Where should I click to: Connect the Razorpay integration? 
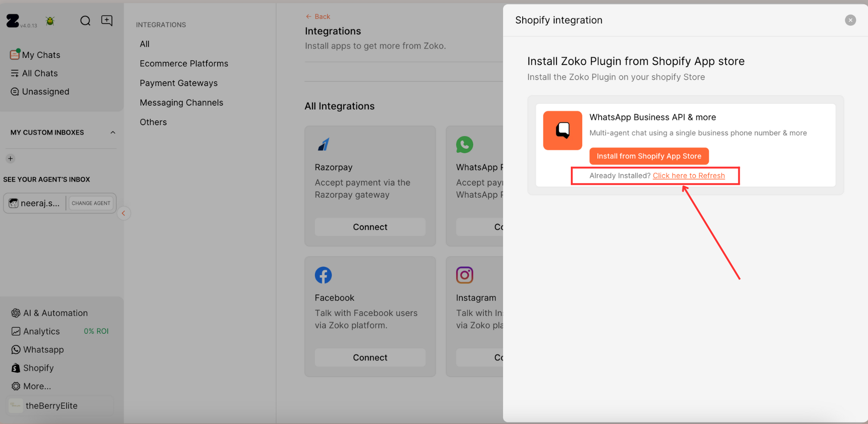pos(370,227)
